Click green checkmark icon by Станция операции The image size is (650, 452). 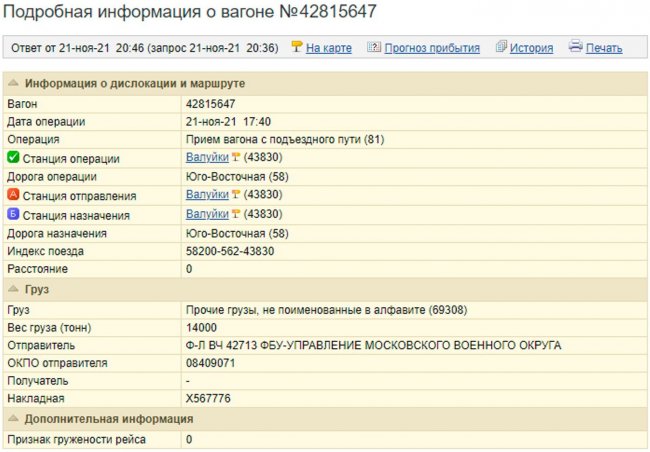13,158
